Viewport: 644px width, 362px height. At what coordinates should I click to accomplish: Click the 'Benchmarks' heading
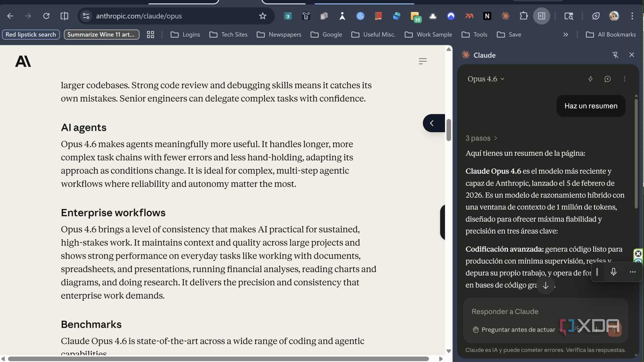(91, 325)
